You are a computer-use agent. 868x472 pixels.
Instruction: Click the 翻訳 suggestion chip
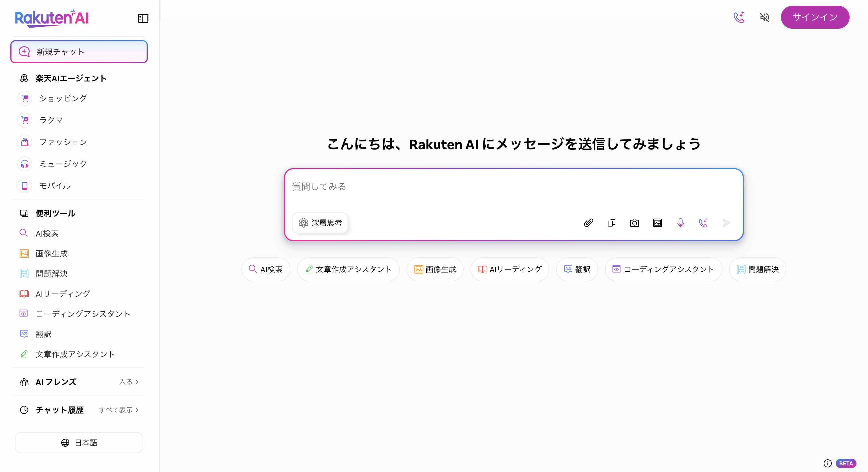(577, 269)
